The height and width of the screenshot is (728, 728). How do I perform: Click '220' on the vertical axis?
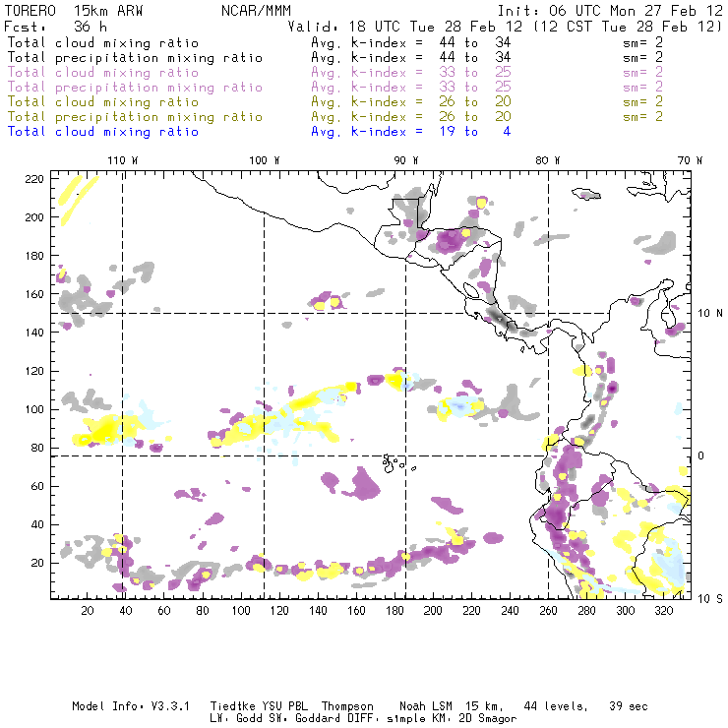pos(33,179)
